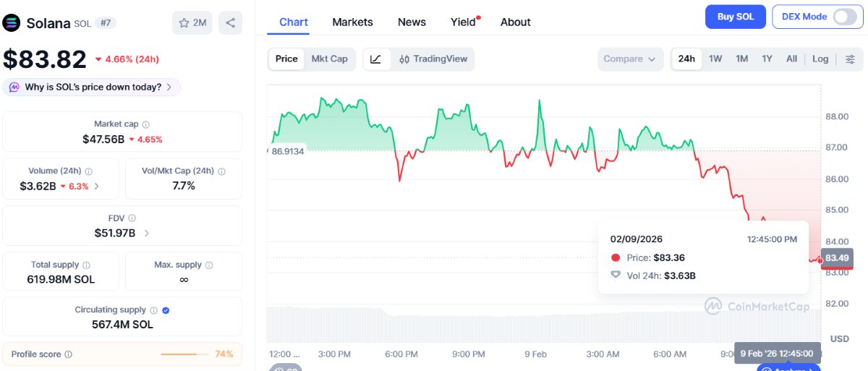The image size is (868, 371).
Task: Toggle Log scale
Action: pyautogui.click(x=820, y=59)
